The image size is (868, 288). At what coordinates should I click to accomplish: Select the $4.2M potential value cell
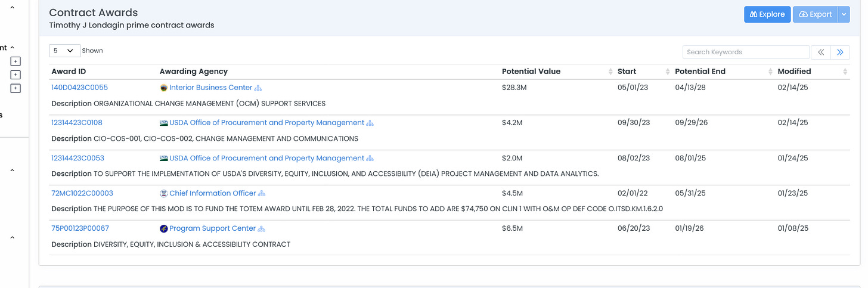[x=512, y=123]
